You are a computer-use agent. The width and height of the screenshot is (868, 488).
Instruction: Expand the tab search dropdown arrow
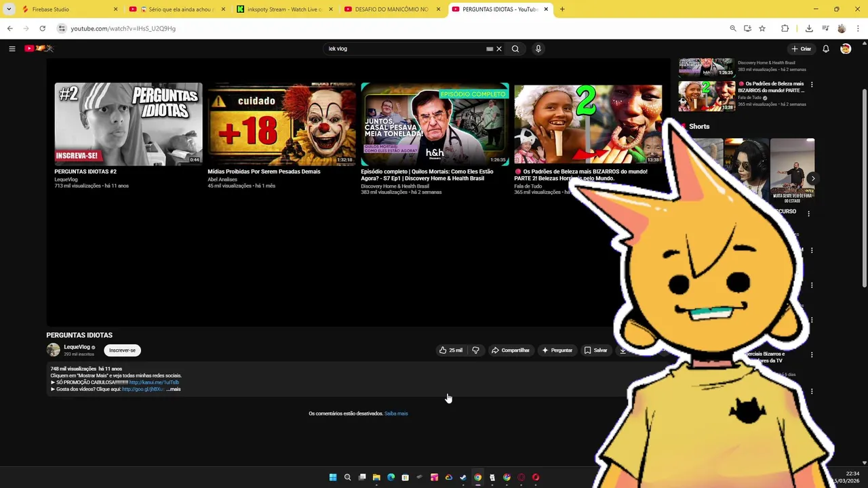click(x=9, y=9)
